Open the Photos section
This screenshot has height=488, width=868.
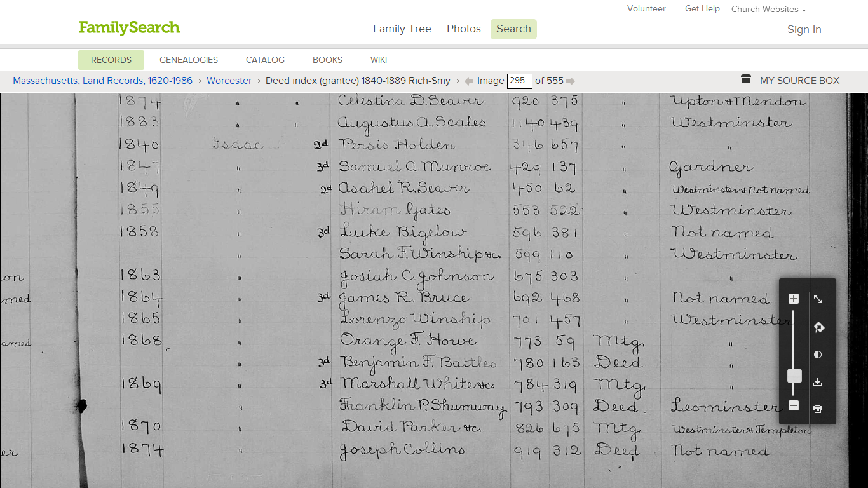(463, 29)
